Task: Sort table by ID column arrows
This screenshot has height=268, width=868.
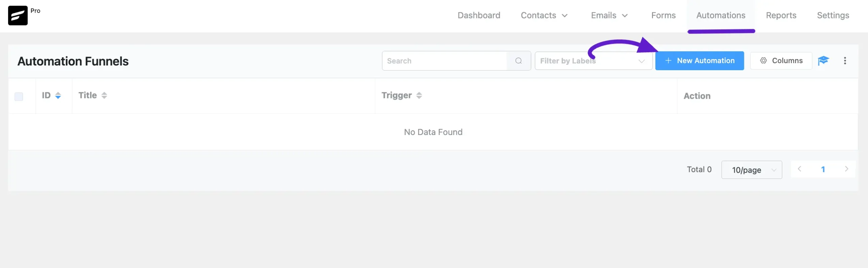Action: 58,96
